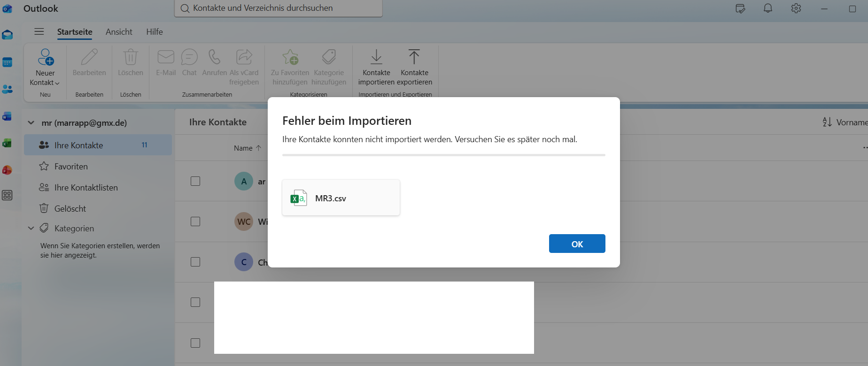The image size is (868, 366).
Task: Click Kategorie hinzufügen tag icon
Action: [x=329, y=57]
